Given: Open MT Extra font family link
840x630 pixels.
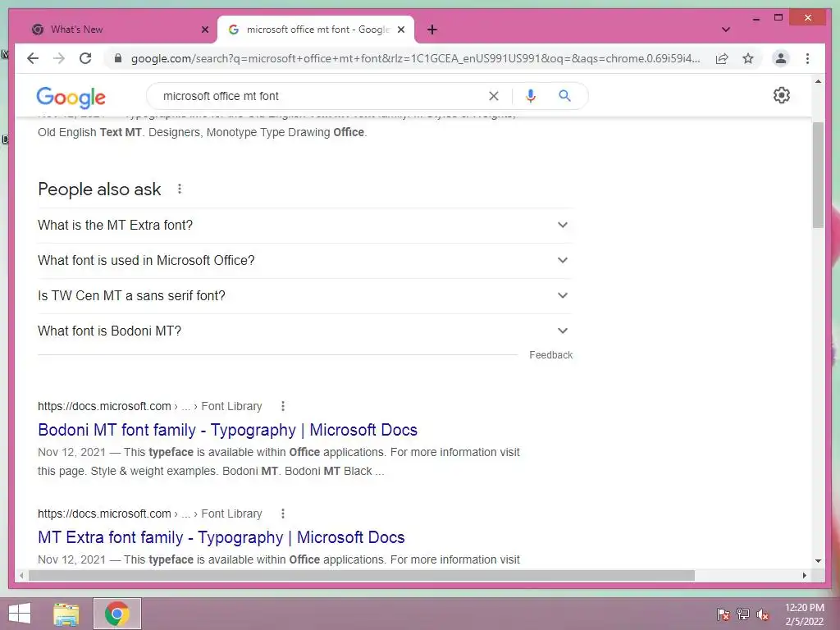Looking at the screenshot, I should tap(221, 537).
